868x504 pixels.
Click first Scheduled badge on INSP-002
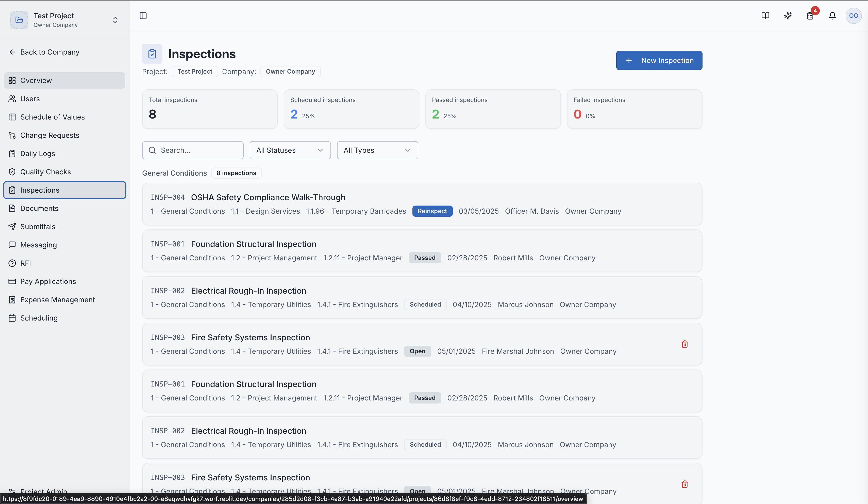pos(425,305)
